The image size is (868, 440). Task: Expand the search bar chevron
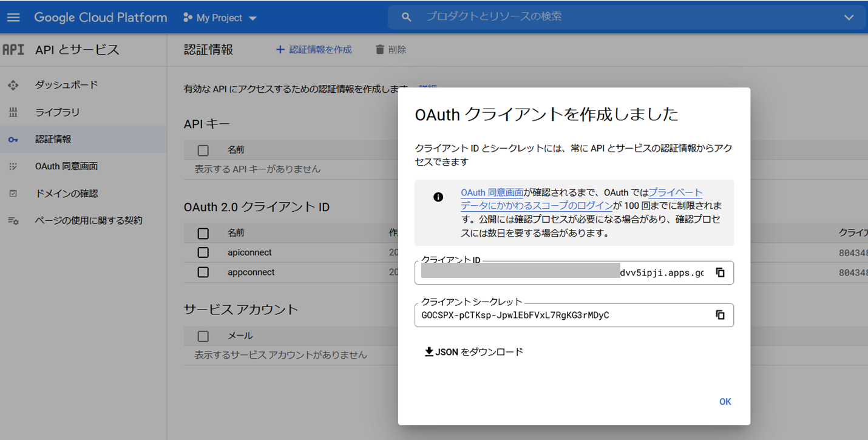coord(849,18)
